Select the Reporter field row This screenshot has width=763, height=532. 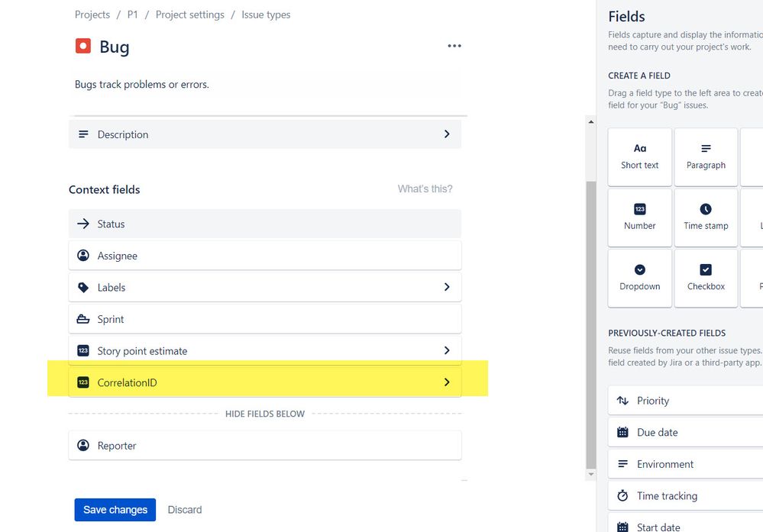pos(265,446)
